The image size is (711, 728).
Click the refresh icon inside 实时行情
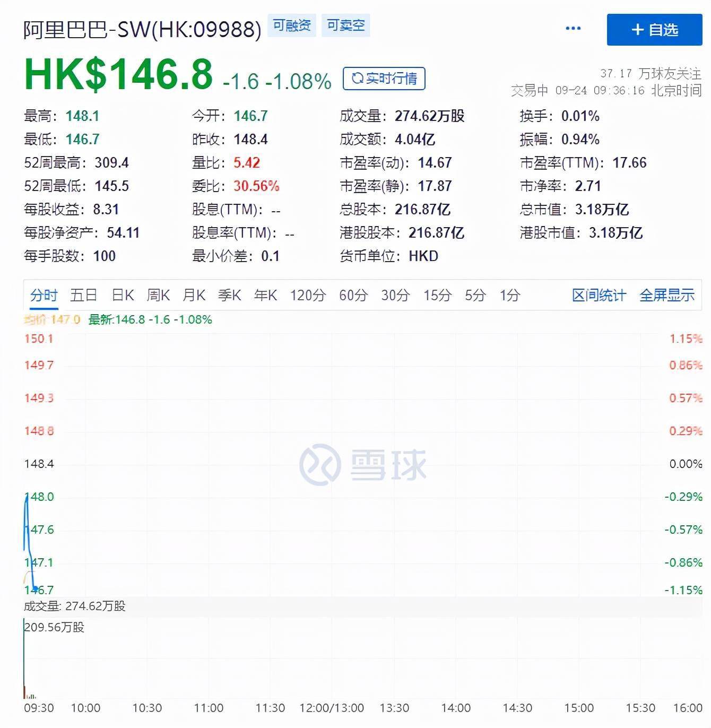[358, 78]
